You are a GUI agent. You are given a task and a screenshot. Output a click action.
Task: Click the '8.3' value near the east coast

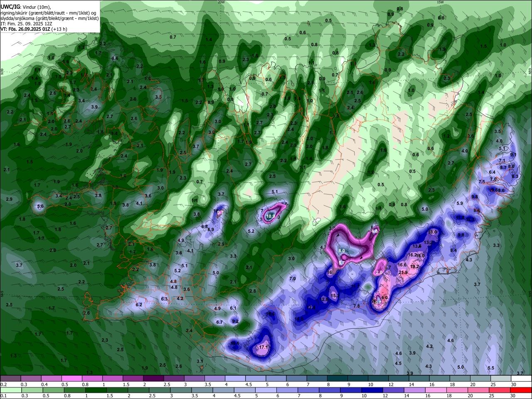coord(515,176)
